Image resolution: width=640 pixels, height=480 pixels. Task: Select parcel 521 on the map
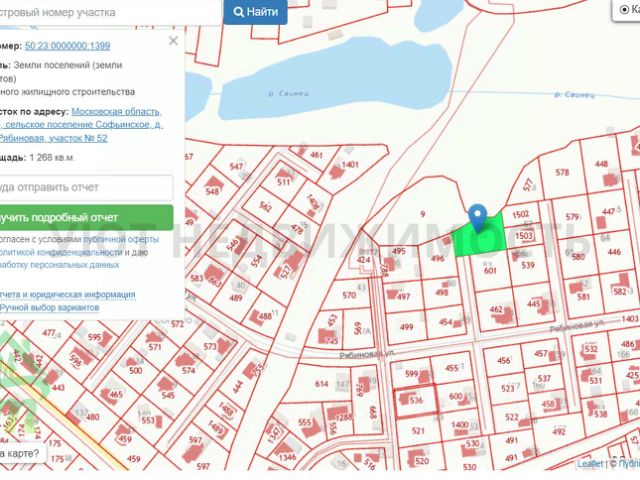point(418,430)
